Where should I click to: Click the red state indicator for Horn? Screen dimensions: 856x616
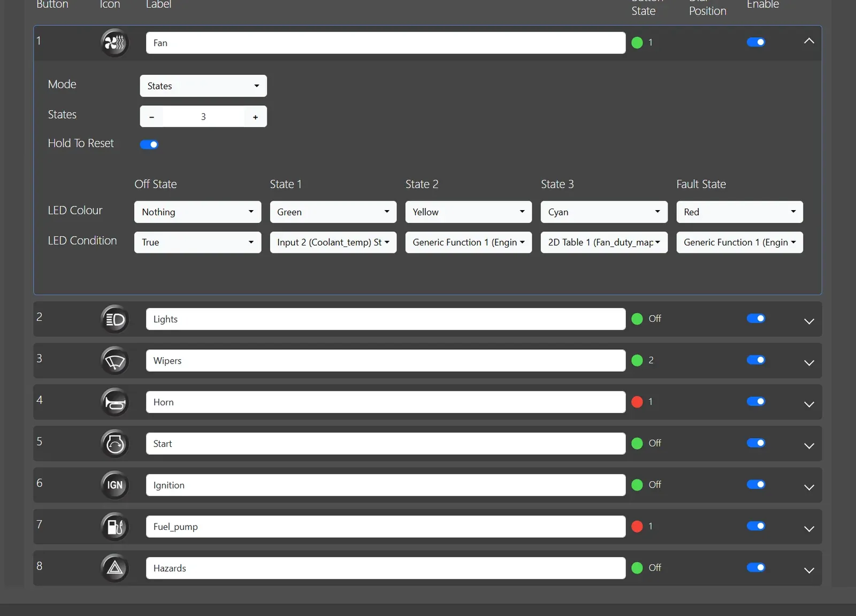click(x=637, y=402)
